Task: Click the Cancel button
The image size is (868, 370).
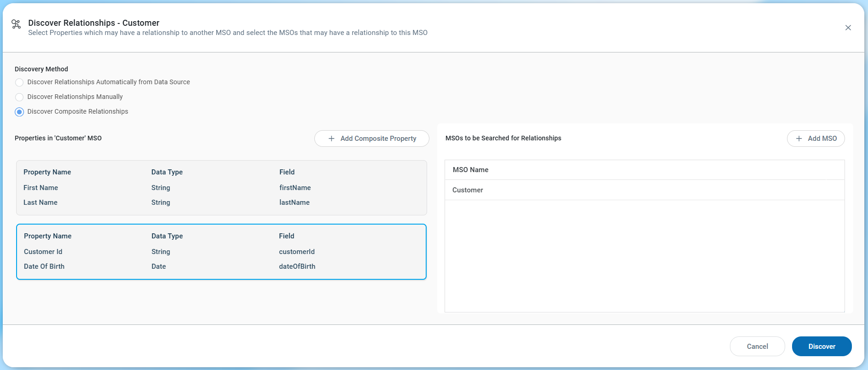Action: pyautogui.click(x=757, y=347)
